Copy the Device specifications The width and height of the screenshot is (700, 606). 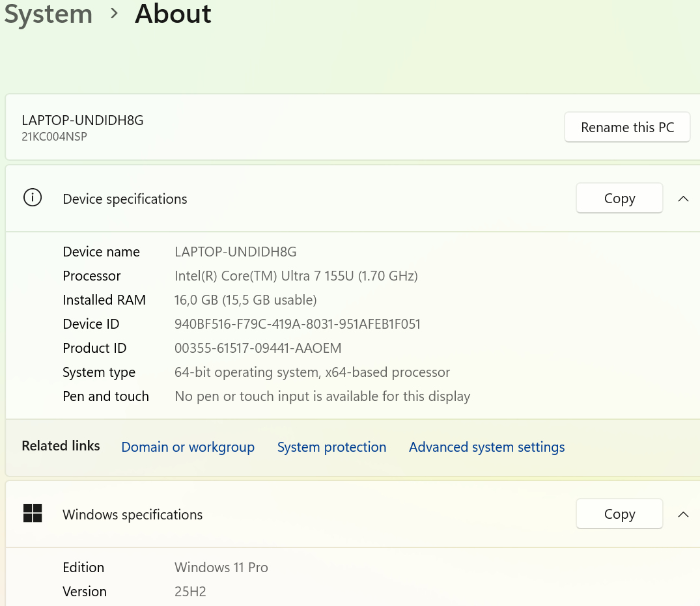click(620, 198)
